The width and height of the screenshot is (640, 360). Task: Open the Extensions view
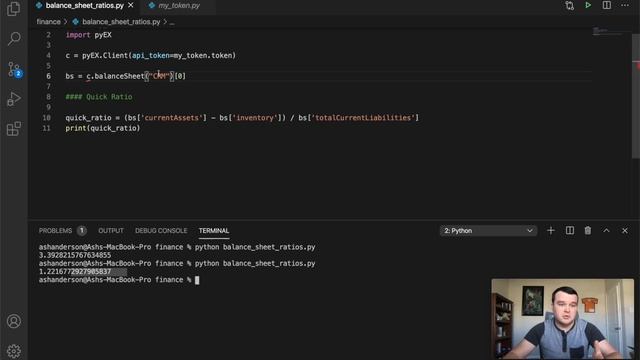13,129
